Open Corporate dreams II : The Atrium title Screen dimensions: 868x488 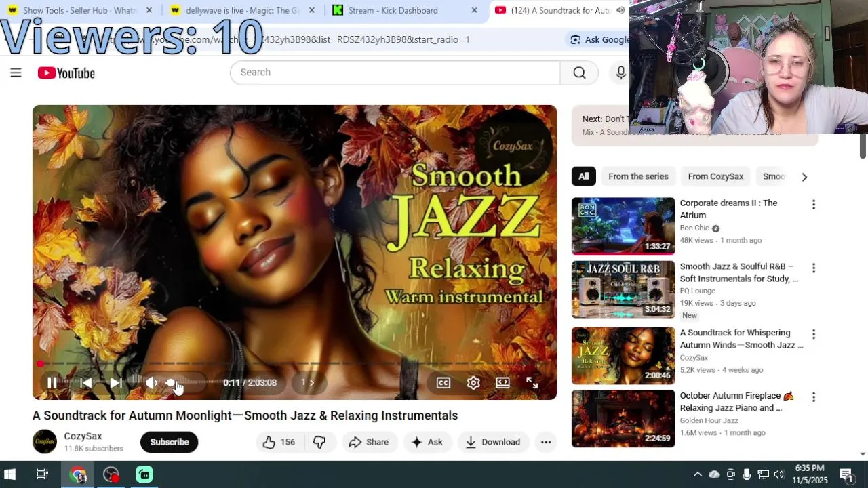coord(729,209)
